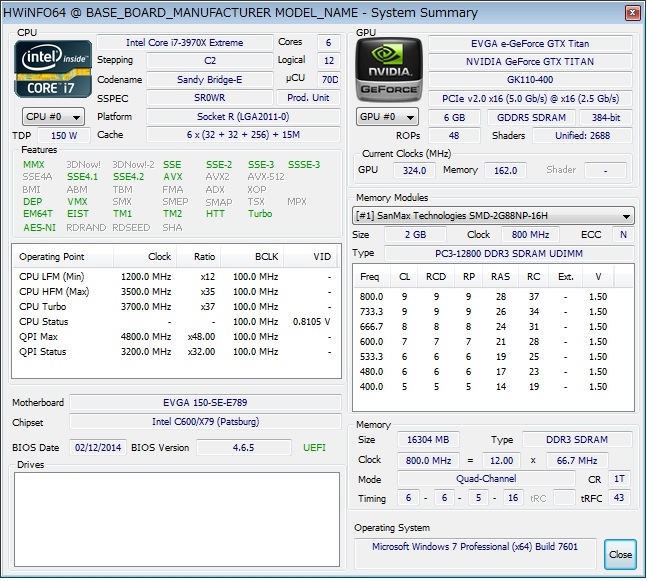Click the GK110-400 GPU chip field
This screenshot has width=648, height=581.
(x=530, y=80)
